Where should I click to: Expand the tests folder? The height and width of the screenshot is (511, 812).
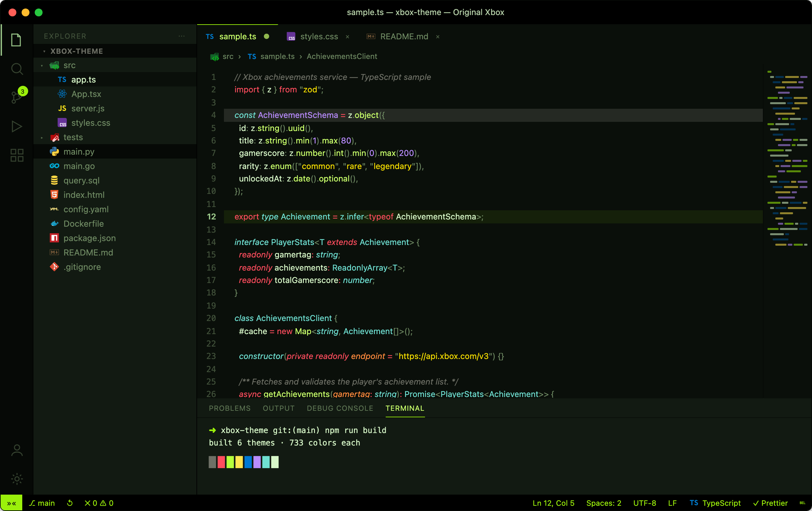[115, 137]
